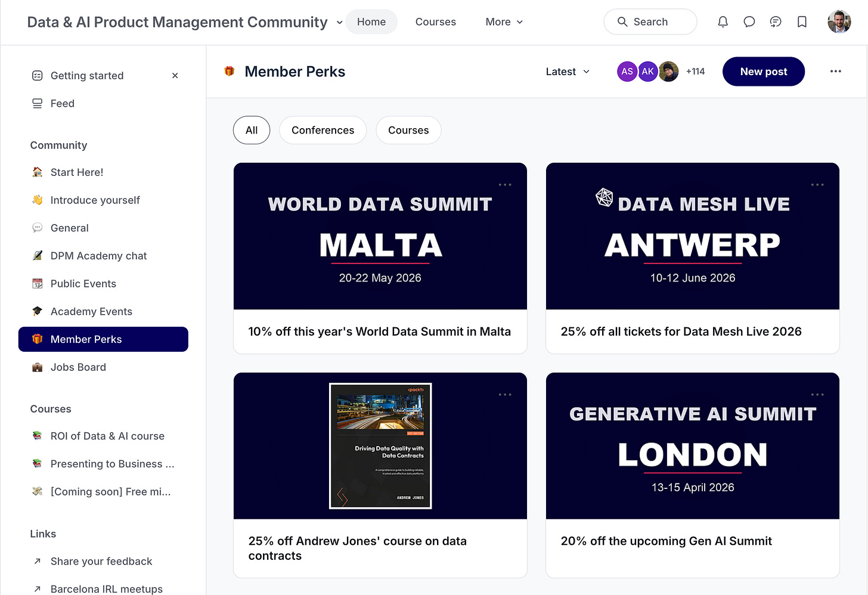Expand the More menu
This screenshot has height=595, width=868.
pos(504,22)
